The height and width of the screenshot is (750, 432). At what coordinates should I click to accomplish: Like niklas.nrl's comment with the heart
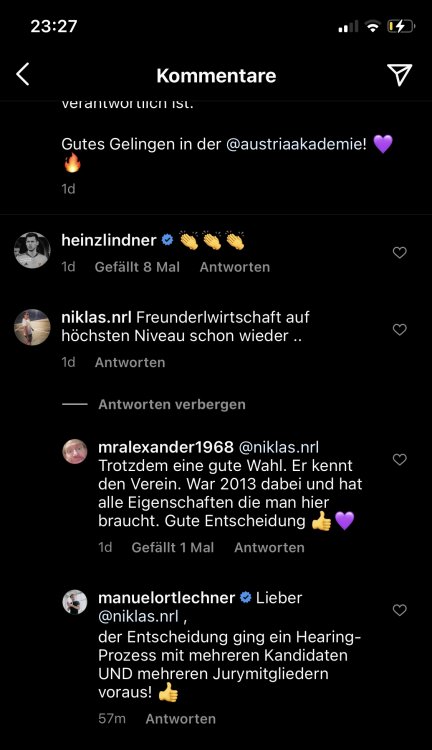tap(399, 330)
